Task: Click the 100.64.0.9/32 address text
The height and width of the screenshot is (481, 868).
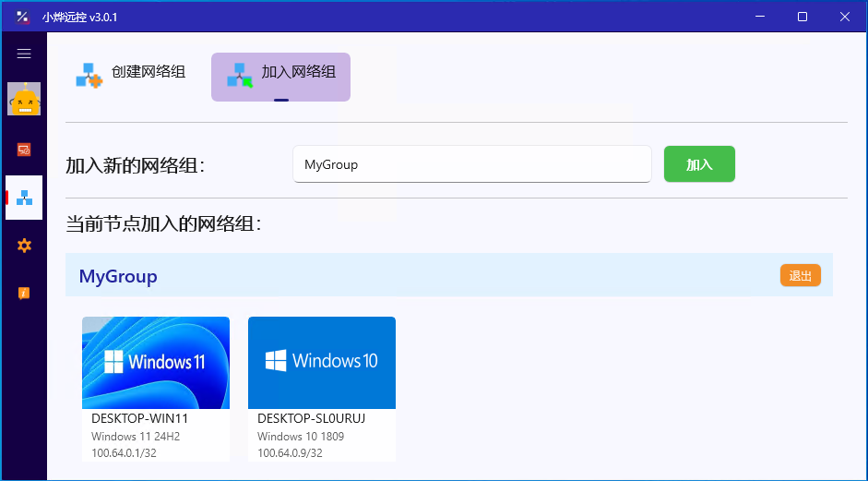Action: pyautogui.click(x=290, y=453)
